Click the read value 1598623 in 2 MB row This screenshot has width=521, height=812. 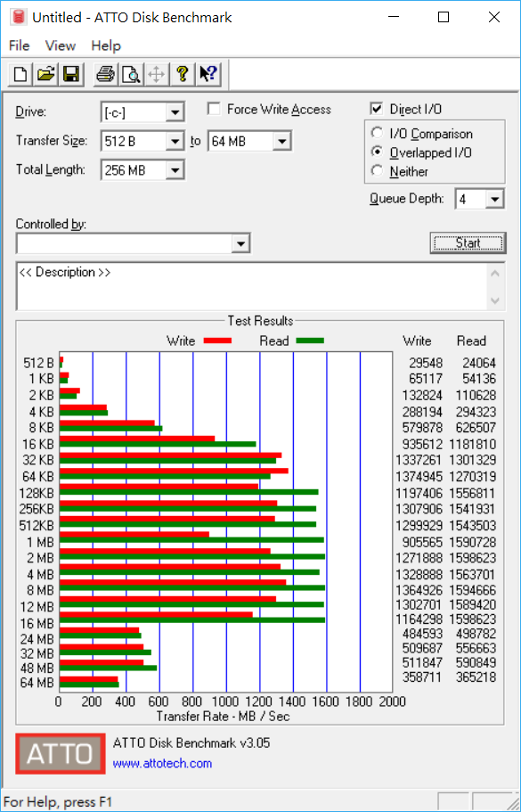coord(472,558)
